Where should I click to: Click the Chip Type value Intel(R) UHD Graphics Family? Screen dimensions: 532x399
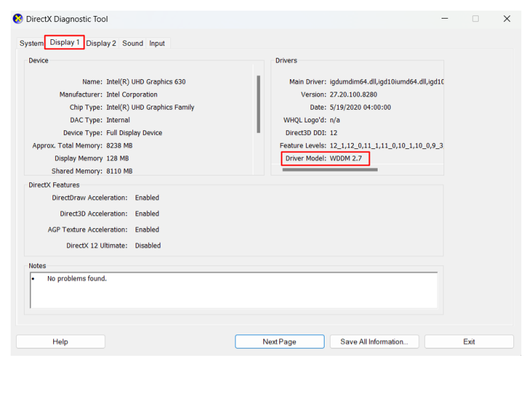(150, 107)
